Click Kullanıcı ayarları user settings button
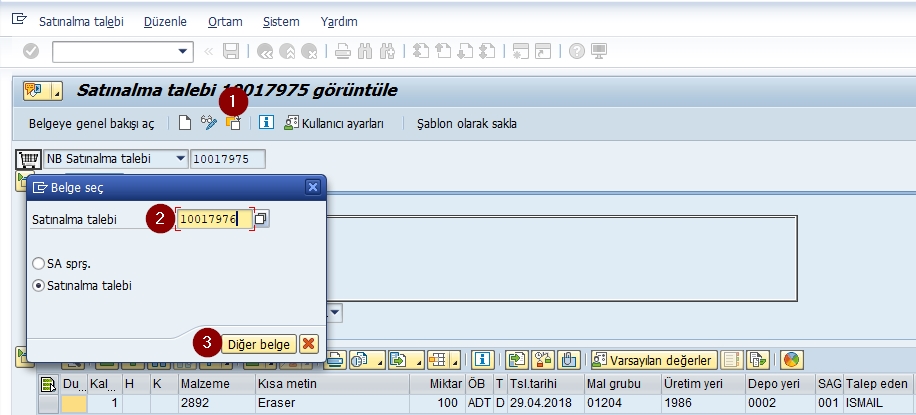Viewport: 916px width, 415px height. pos(334,124)
